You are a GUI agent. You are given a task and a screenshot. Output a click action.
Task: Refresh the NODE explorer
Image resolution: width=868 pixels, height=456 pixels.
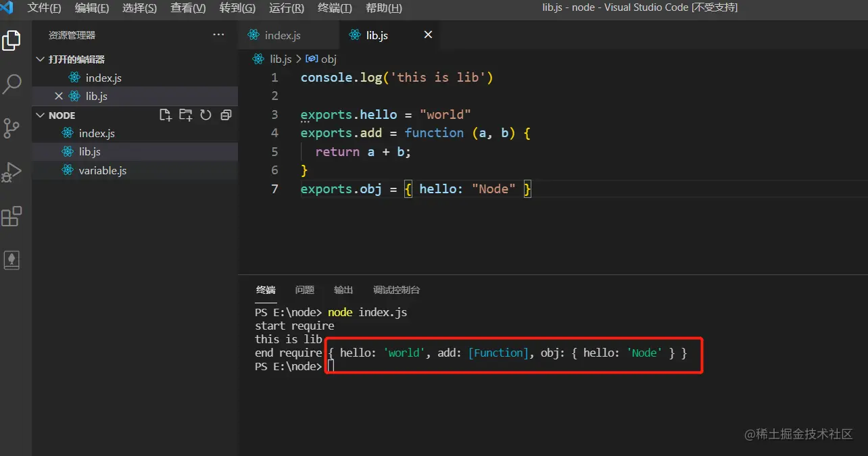pyautogui.click(x=206, y=115)
